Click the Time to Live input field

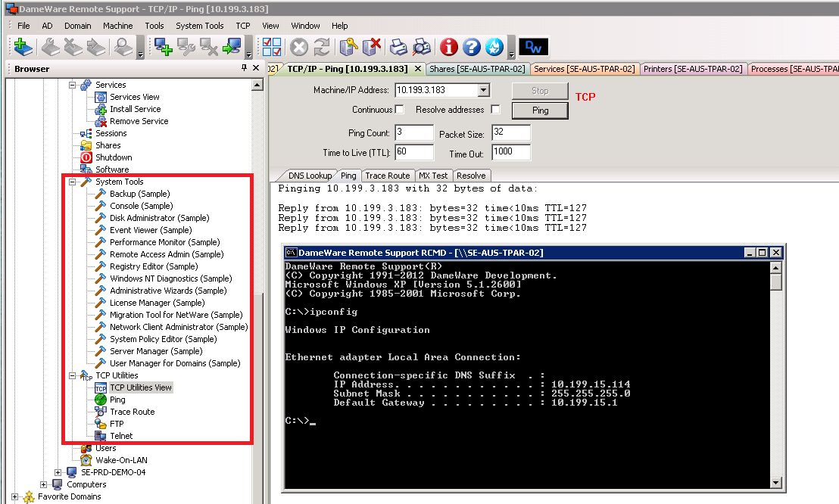coord(414,152)
